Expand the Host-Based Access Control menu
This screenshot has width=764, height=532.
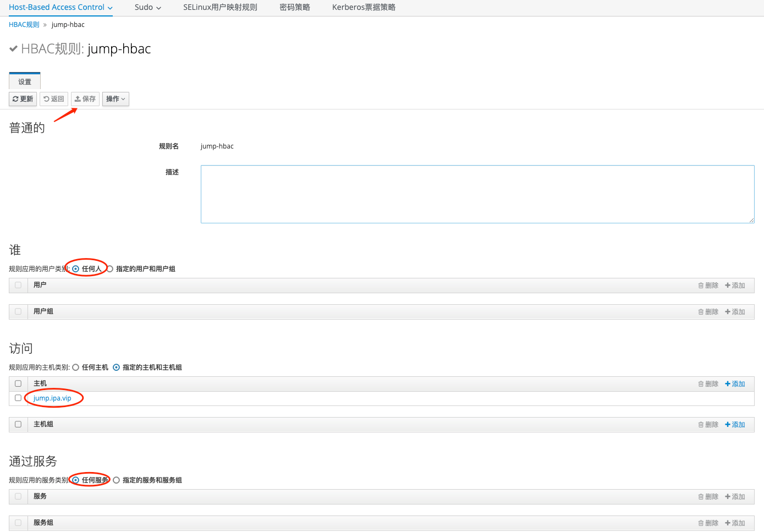tap(61, 8)
